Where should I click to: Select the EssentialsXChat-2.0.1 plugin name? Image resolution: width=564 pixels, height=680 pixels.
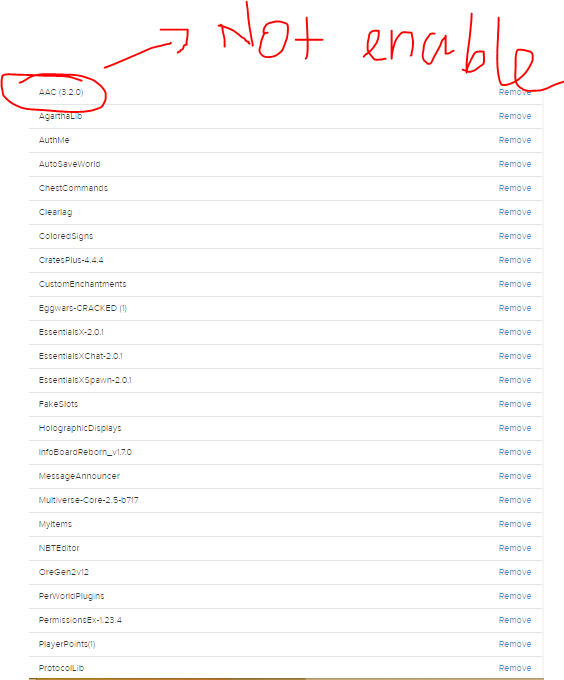(81, 356)
